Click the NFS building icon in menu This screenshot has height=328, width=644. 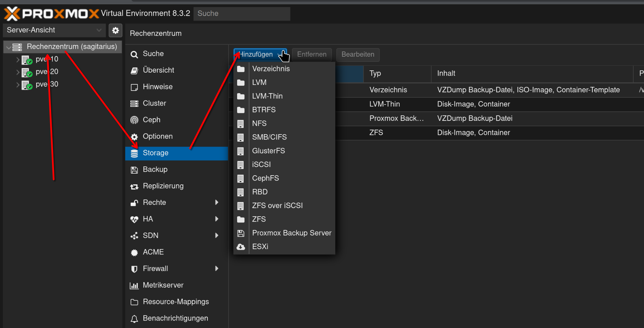coord(241,124)
